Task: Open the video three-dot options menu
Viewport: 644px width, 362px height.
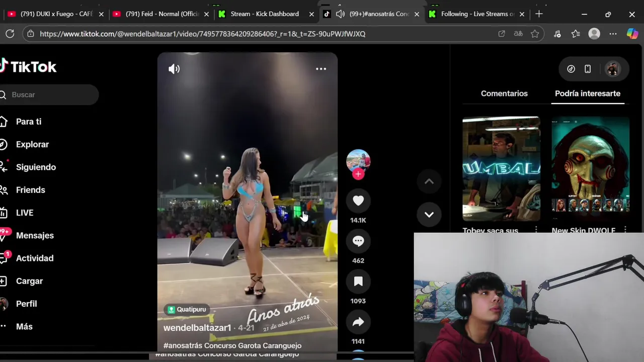Action: point(321,69)
